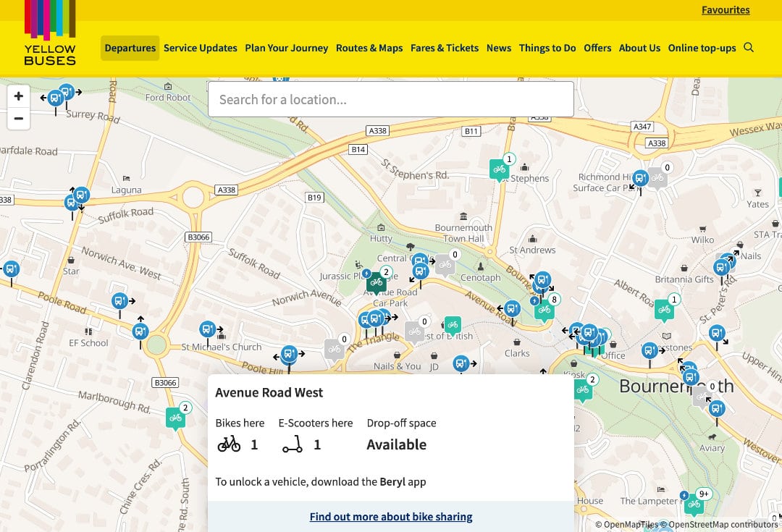
Task: Open the bike marker on Albert Road
Action: click(664, 310)
